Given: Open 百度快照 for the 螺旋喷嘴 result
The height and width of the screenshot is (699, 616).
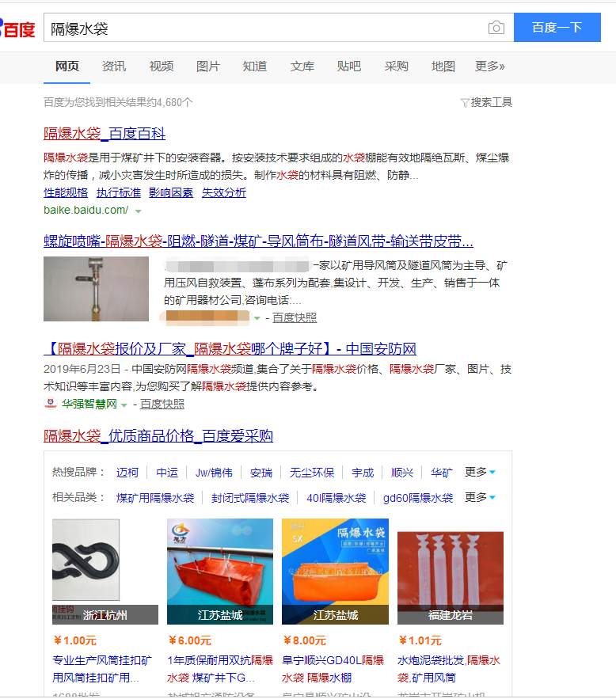Looking at the screenshot, I should tap(295, 318).
